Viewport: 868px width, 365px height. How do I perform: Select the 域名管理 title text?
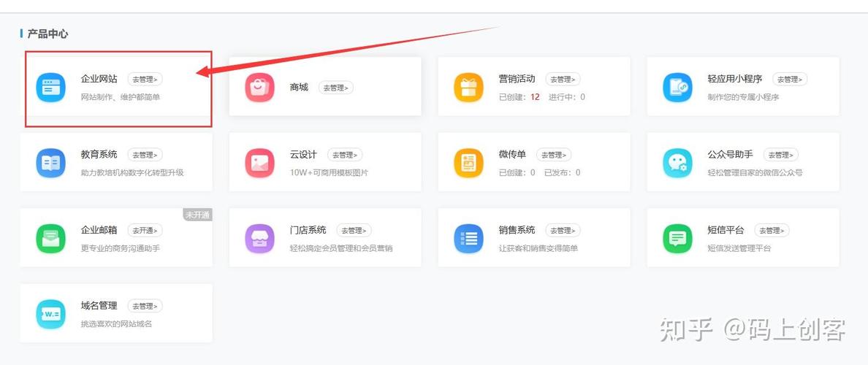99,307
